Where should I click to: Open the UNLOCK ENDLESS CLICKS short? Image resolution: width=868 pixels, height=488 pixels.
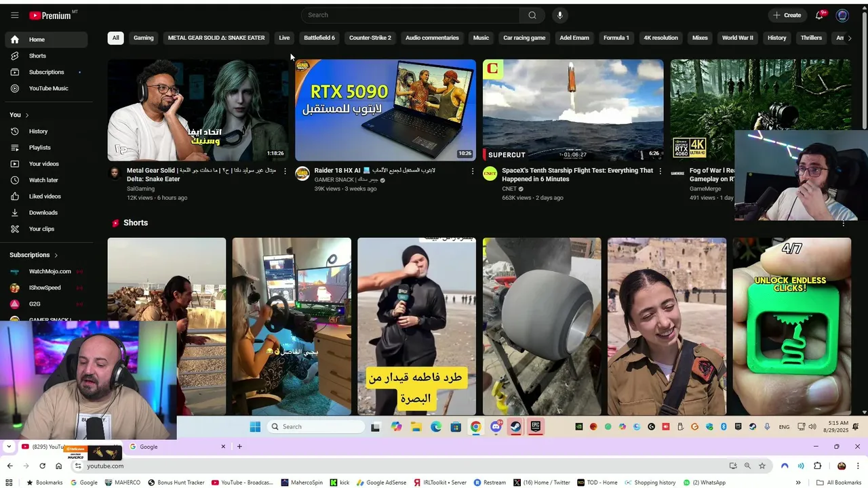792,326
